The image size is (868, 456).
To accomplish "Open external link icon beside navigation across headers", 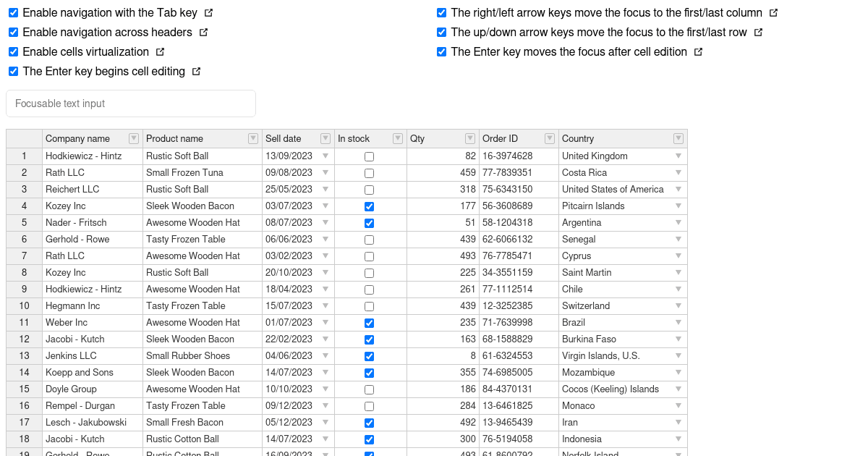I will [203, 33].
